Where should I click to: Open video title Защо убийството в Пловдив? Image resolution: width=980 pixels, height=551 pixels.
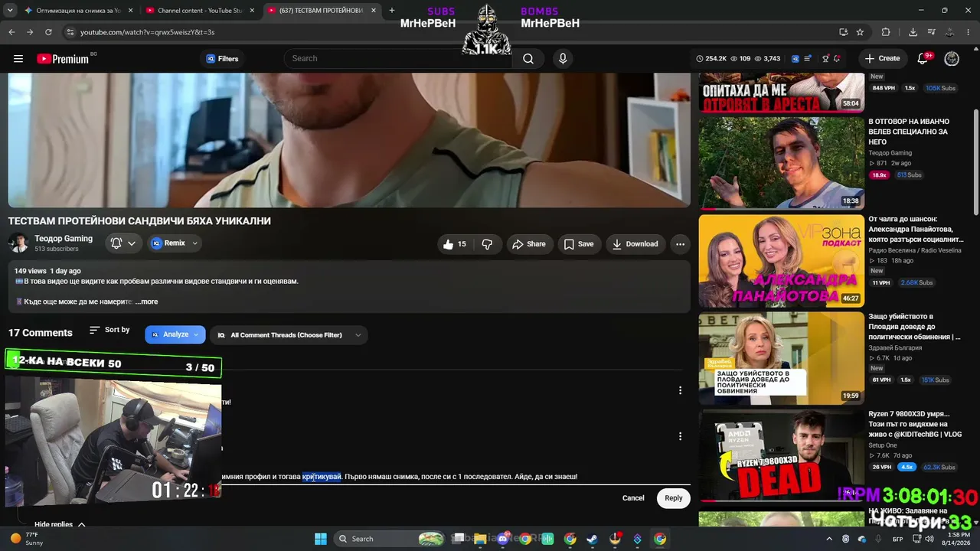coord(914,327)
